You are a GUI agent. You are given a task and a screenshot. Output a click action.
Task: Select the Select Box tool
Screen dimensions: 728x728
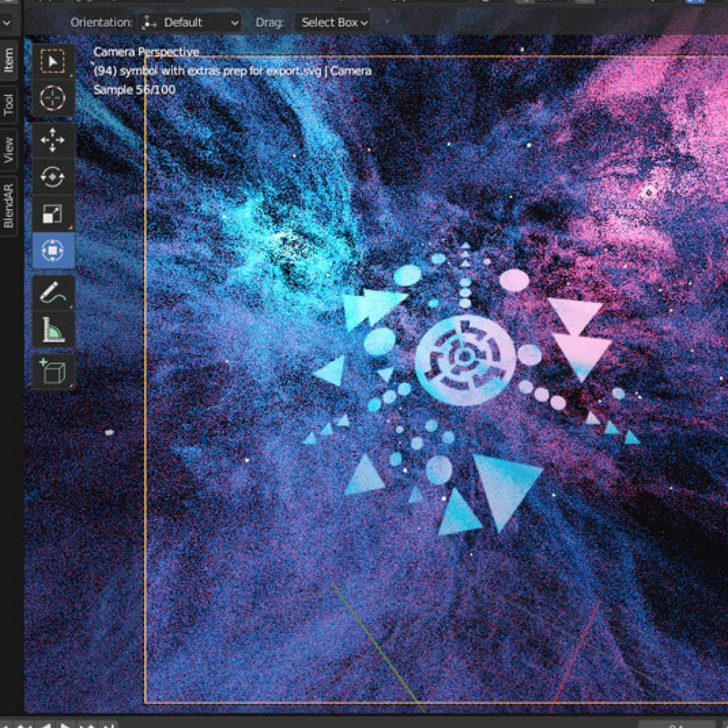click(52, 62)
